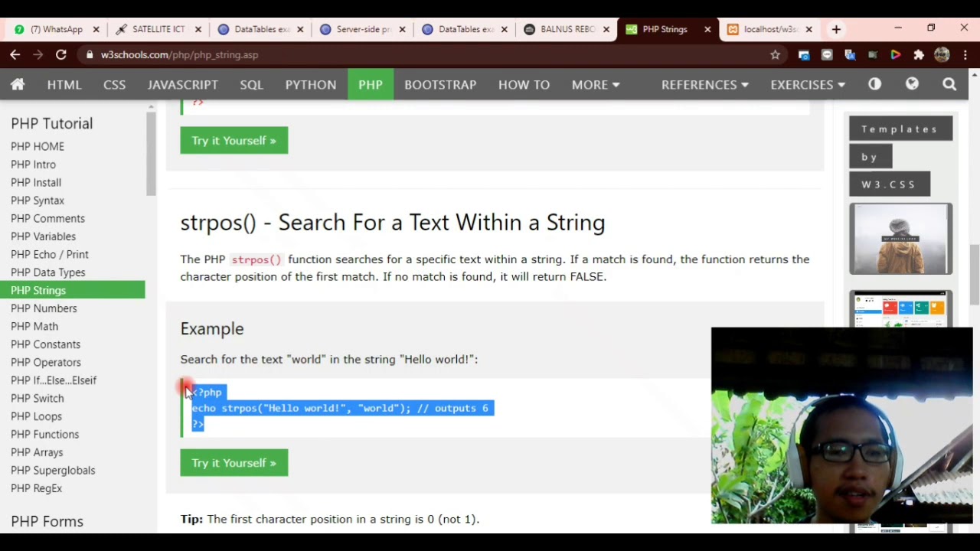Viewport: 980px width, 551px height.
Task: Click the upper Try it Yourself button
Action: [x=234, y=140]
